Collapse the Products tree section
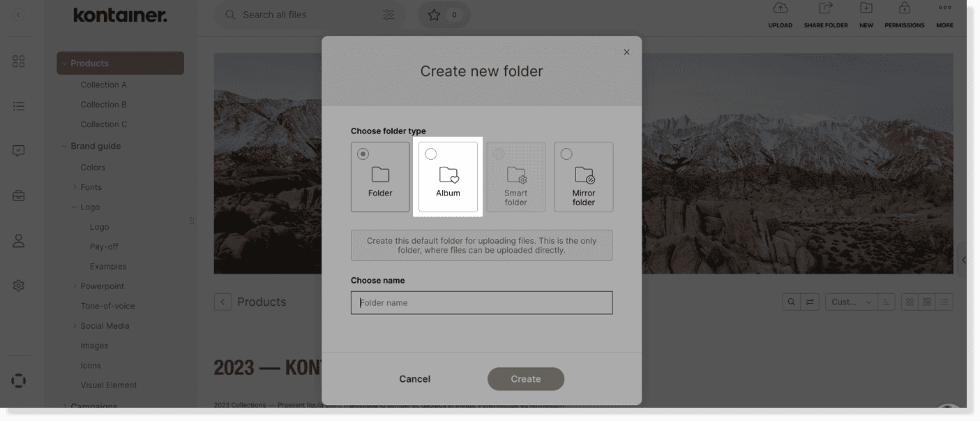 point(64,63)
